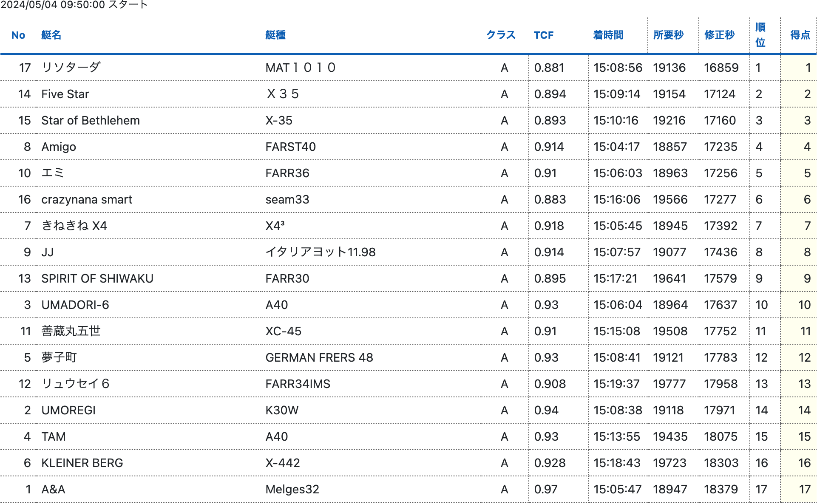The image size is (817, 504).
Task: Click the クラス column header
Action: [500, 35]
